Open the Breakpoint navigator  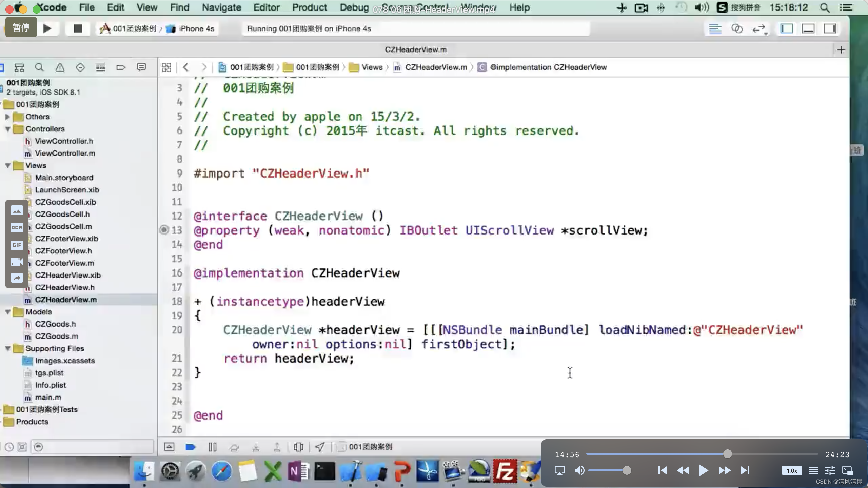121,67
